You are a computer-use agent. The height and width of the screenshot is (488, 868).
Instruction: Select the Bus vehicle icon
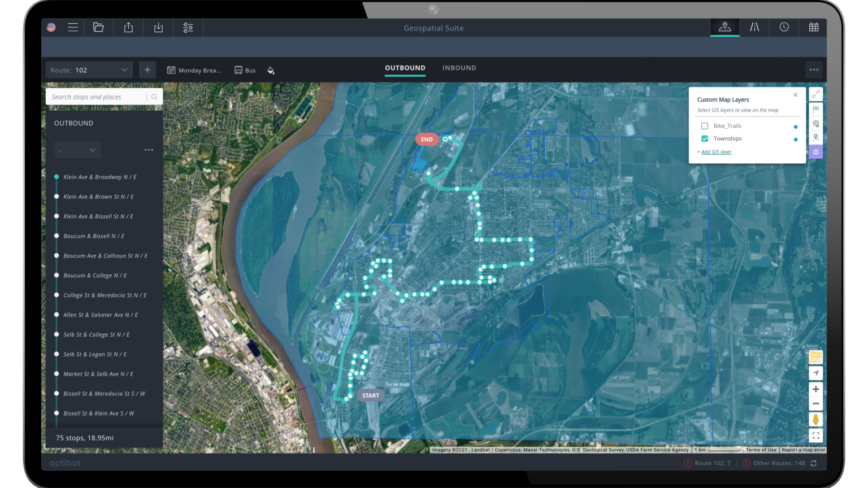click(237, 69)
